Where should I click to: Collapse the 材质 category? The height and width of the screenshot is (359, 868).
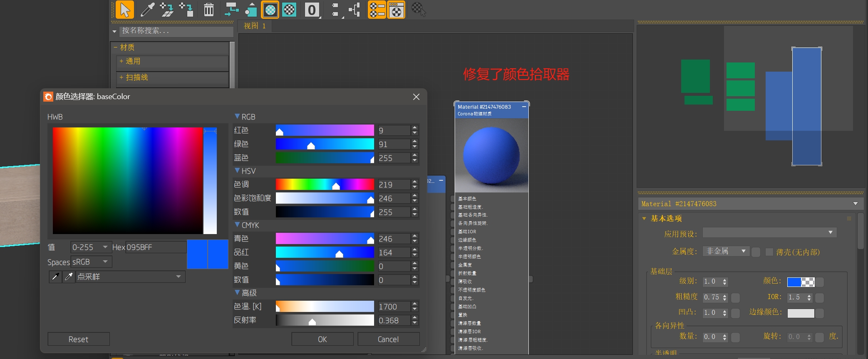pyautogui.click(x=115, y=47)
